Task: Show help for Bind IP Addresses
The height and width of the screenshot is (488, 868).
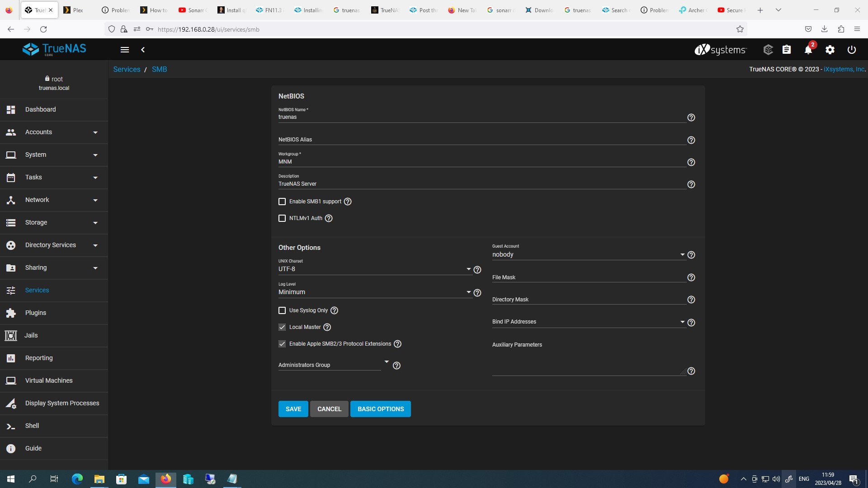Action: [691, 323]
